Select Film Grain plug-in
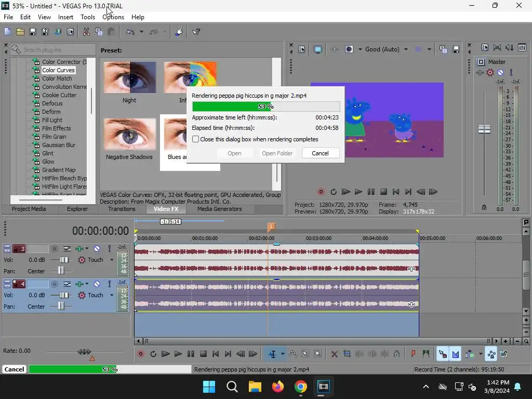The width and height of the screenshot is (532, 399). coord(54,137)
